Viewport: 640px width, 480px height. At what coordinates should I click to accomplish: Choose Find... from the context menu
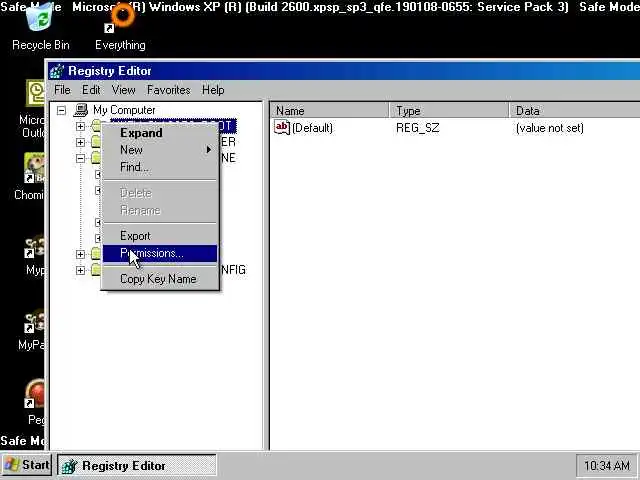coord(160,167)
